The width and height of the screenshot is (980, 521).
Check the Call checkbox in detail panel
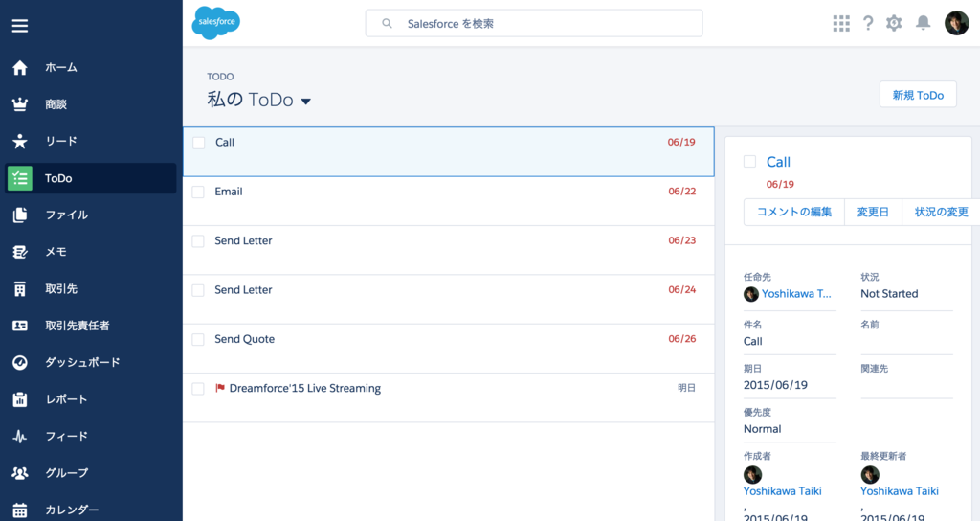click(x=750, y=161)
